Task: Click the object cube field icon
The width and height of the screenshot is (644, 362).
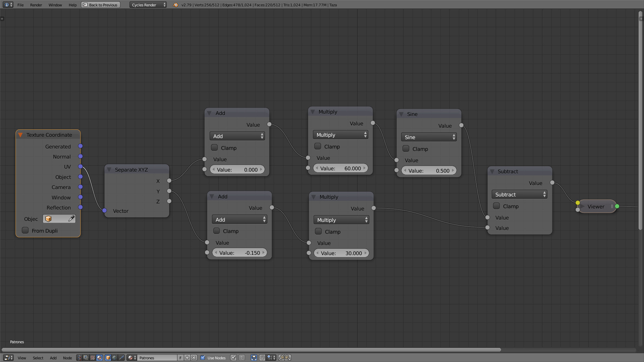Action: [48, 219]
